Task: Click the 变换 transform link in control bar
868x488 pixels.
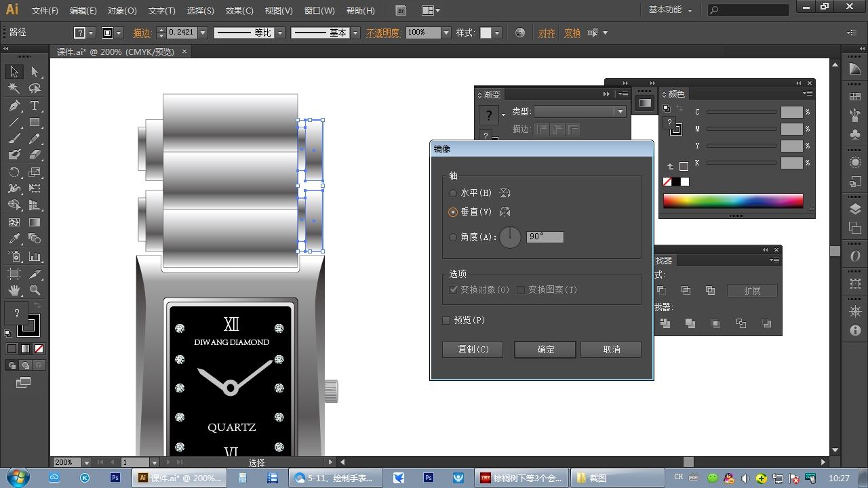Action: pyautogui.click(x=572, y=33)
